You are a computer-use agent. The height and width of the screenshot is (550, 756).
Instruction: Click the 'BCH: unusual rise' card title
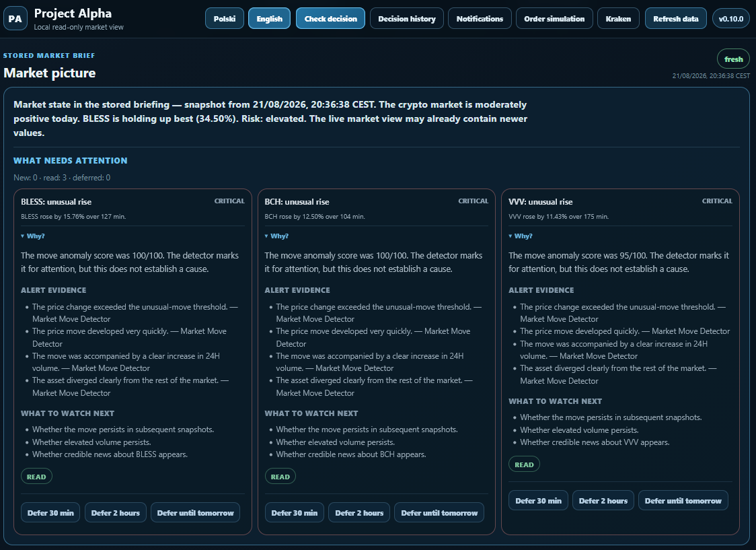point(297,202)
